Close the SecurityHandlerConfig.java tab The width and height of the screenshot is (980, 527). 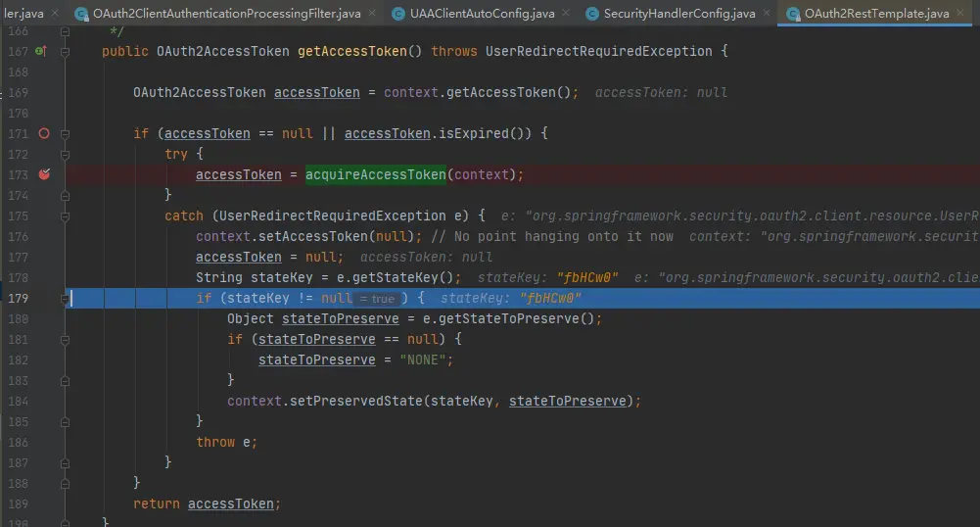tap(767, 13)
